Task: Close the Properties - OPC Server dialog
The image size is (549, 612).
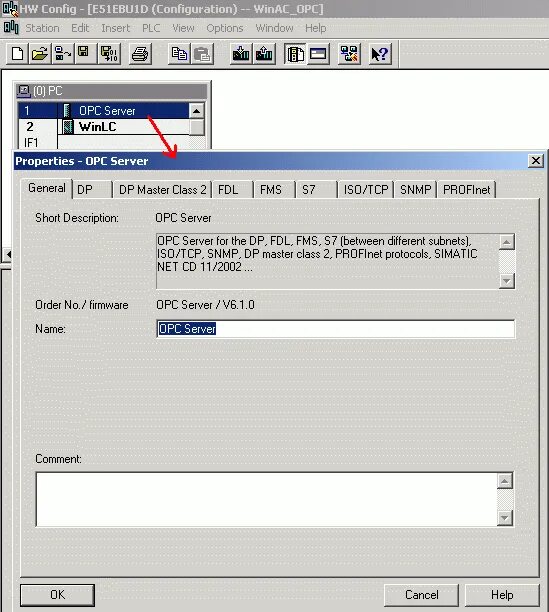Action: [x=536, y=160]
